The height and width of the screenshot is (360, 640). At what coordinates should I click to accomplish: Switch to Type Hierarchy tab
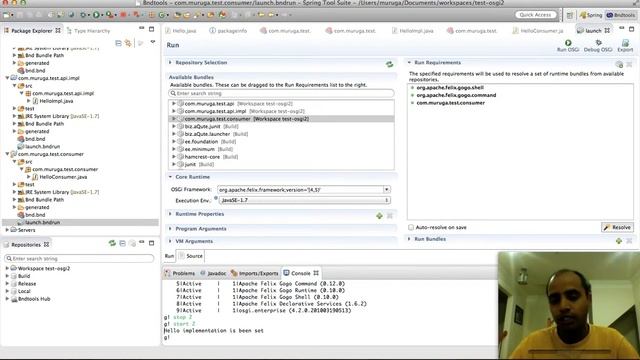88,31
